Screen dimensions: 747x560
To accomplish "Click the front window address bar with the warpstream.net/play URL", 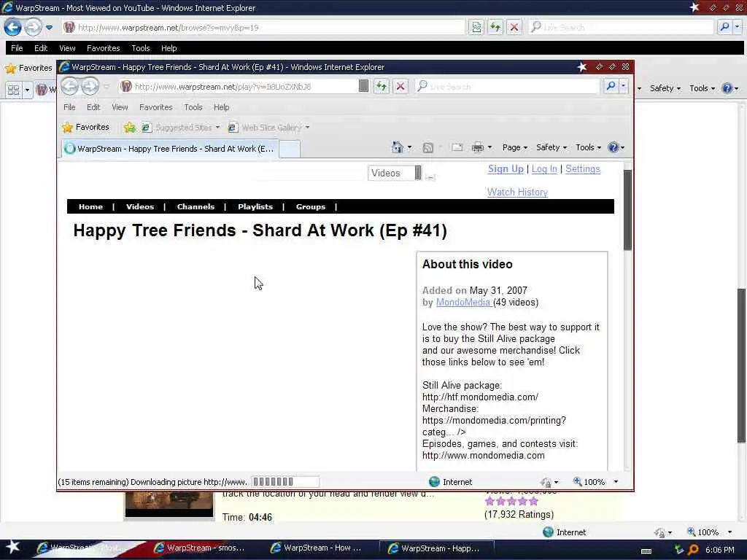I will pyautogui.click(x=239, y=86).
